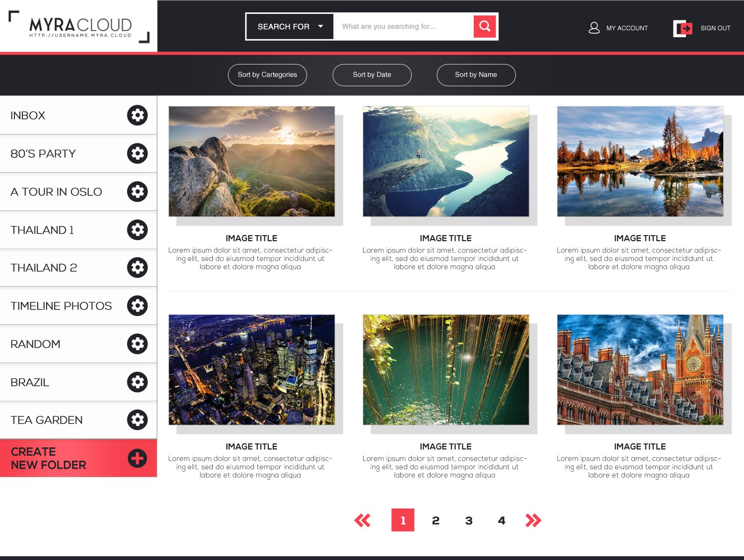744x560 pixels.
Task: Open the TEA GARDEN folder
Action: (78, 420)
